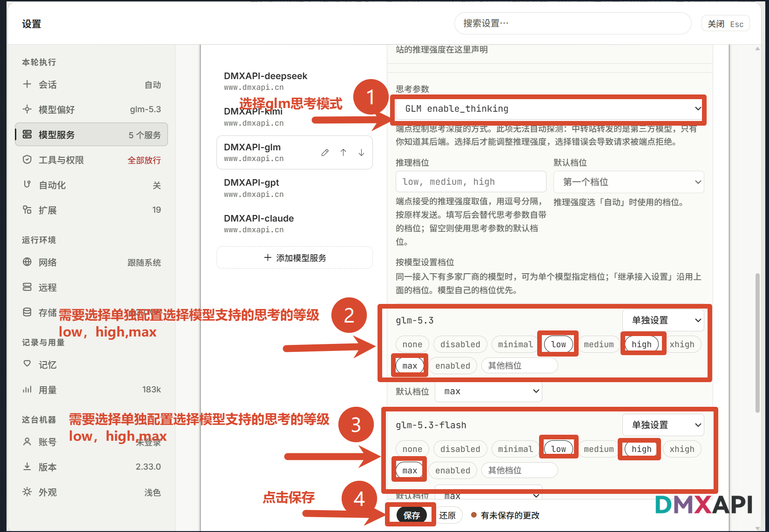Viewport: 769px width, 532px height.
Task: Open the 外观 settings section
Action: tap(92, 492)
